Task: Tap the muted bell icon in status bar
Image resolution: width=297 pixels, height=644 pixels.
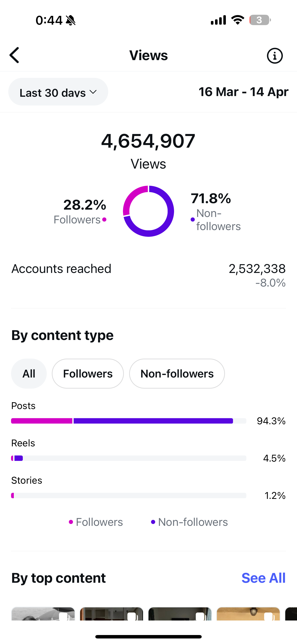Action: pyautogui.click(x=70, y=20)
